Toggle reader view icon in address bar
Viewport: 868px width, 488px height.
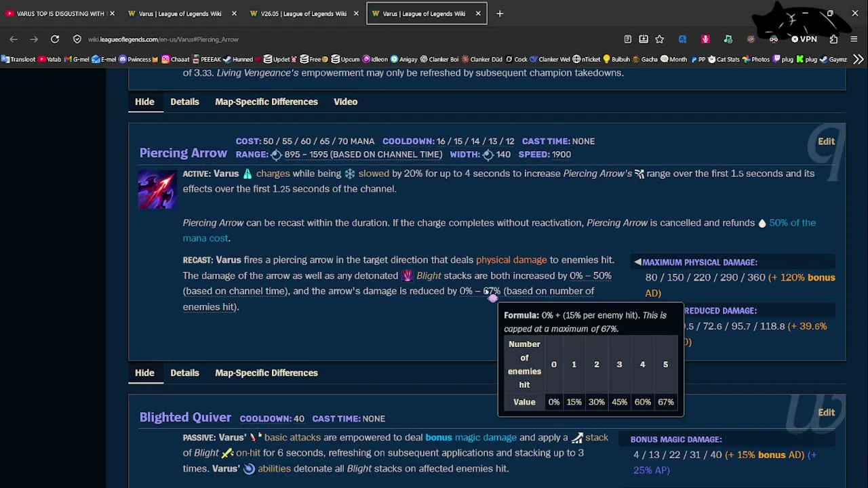(x=628, y=39)
